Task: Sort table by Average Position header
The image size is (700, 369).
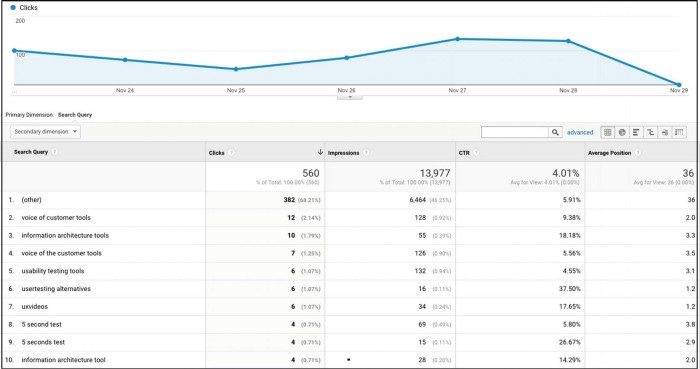Action: click(x=609, y=153)
